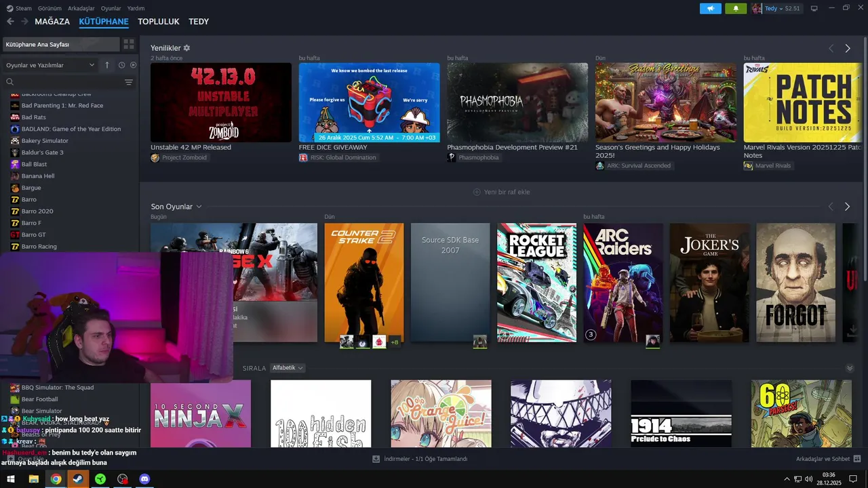This screenshot has width=868, height=488.
Task: Select The Joker's Game cover
Action: coord(709,283)
